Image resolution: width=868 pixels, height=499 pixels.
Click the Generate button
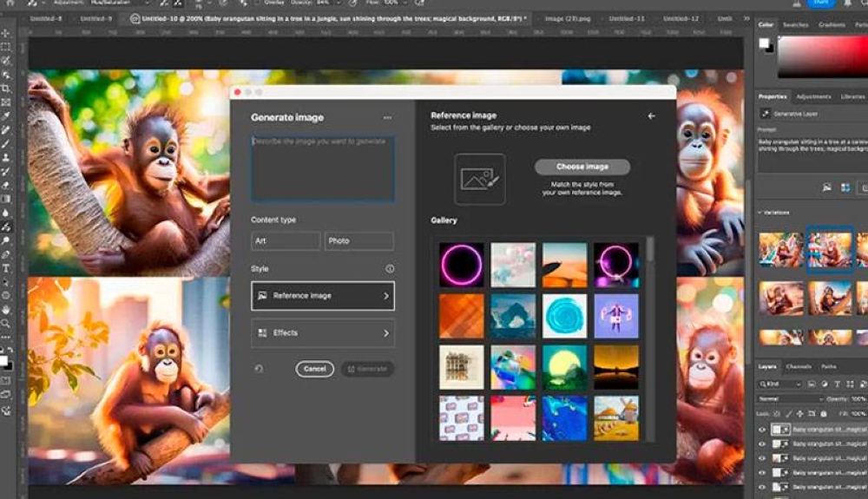(x=367, y=369)
